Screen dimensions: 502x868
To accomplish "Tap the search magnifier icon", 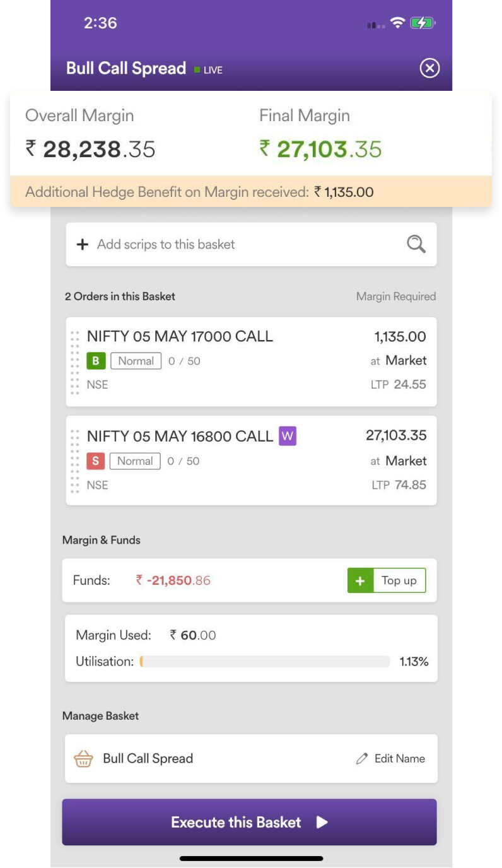I will pyautogui.click(x=416, y=244).
